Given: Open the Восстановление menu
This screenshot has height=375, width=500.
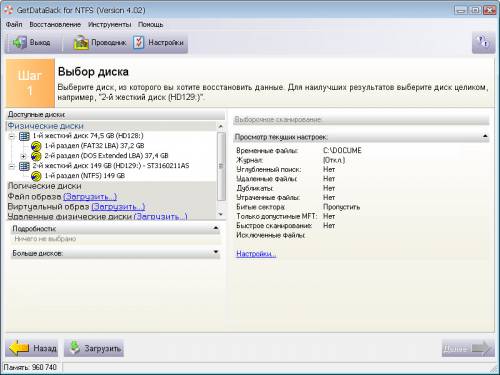Looking at the screenshot, I should point(55,25).
